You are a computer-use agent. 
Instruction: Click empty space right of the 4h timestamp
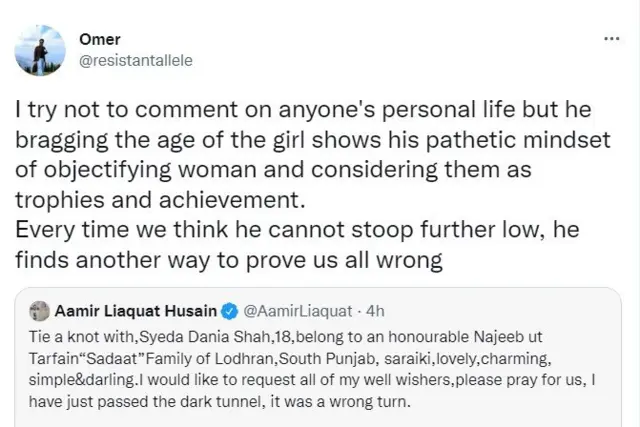[x=500, y=311]
